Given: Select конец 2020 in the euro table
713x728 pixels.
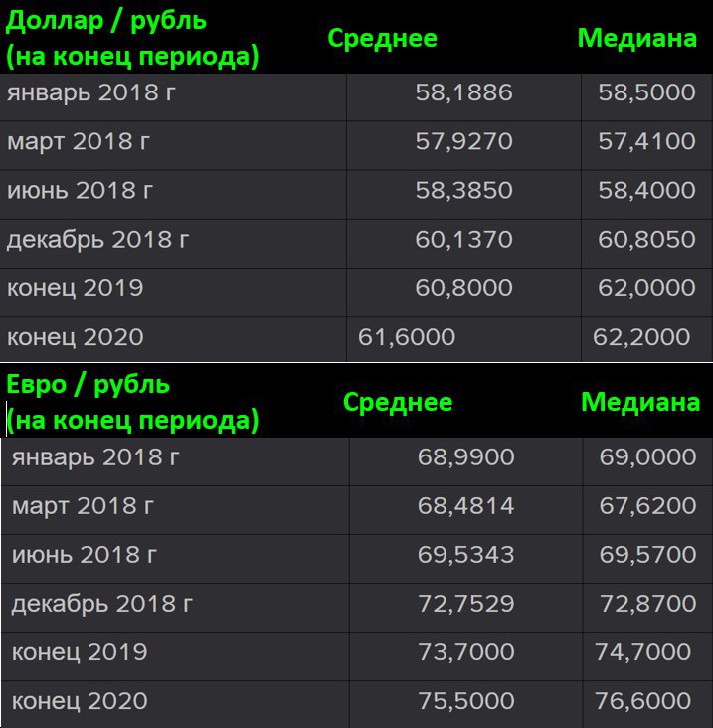Looking at the screenshot, I should click(x=80, y=701).
